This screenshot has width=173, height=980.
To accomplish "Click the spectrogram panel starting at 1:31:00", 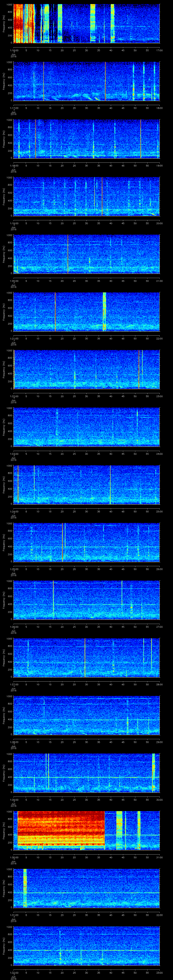I will tap(86, 888).
